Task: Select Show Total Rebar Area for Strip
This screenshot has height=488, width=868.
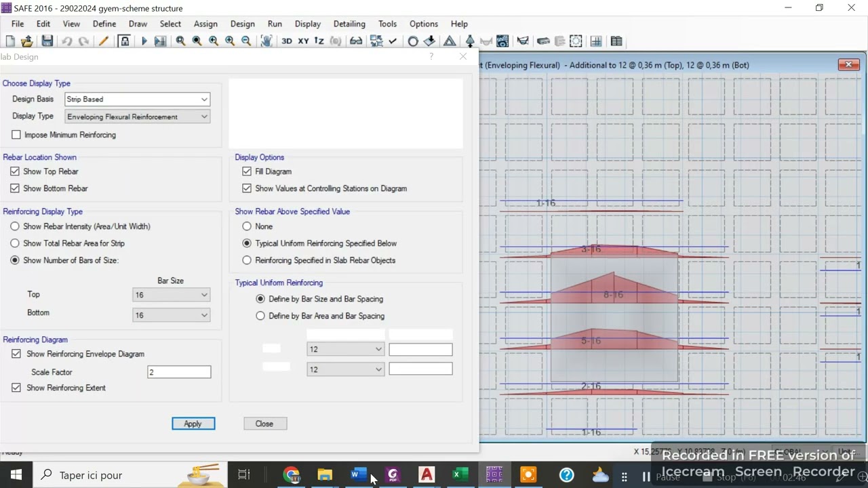Action: point(15,243)
